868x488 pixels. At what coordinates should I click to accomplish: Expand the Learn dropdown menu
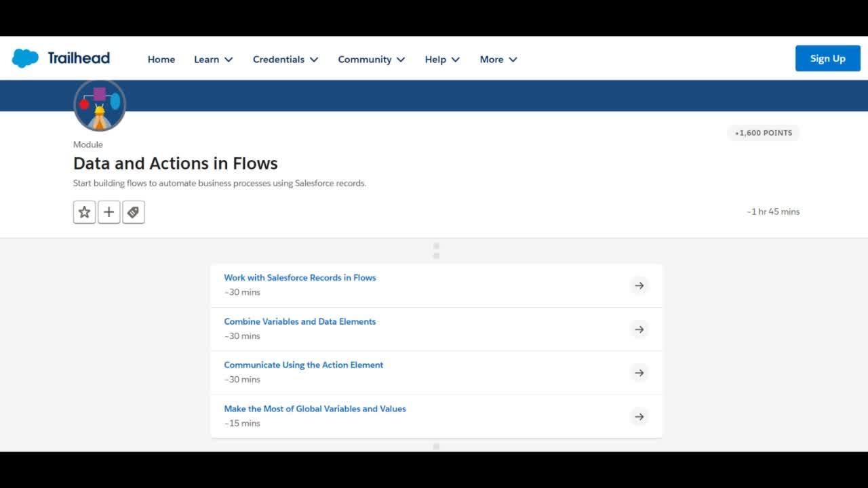(x=214, y=60)
